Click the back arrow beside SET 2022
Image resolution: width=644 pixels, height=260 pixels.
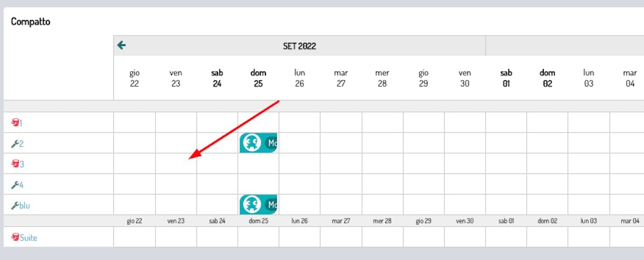click(122, 46)
